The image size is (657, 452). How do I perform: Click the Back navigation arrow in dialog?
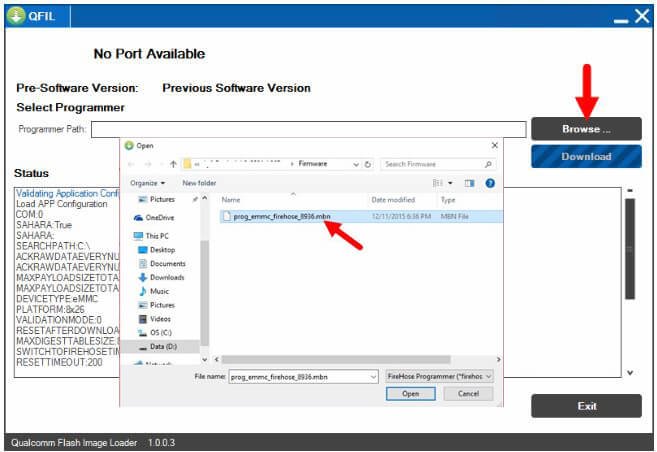(x=131, y=164)
